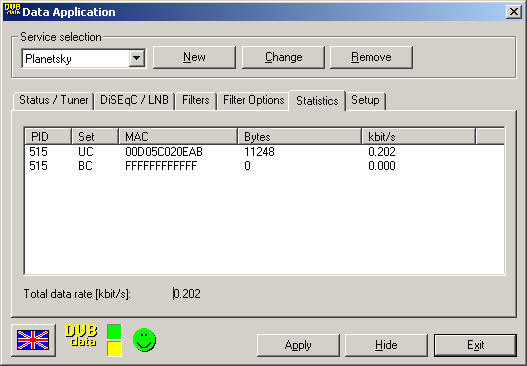The height and width of the screenshot is (366, 527).
Task: Switch to the DiSEqC / LNB tab
Action: [134, 100]
